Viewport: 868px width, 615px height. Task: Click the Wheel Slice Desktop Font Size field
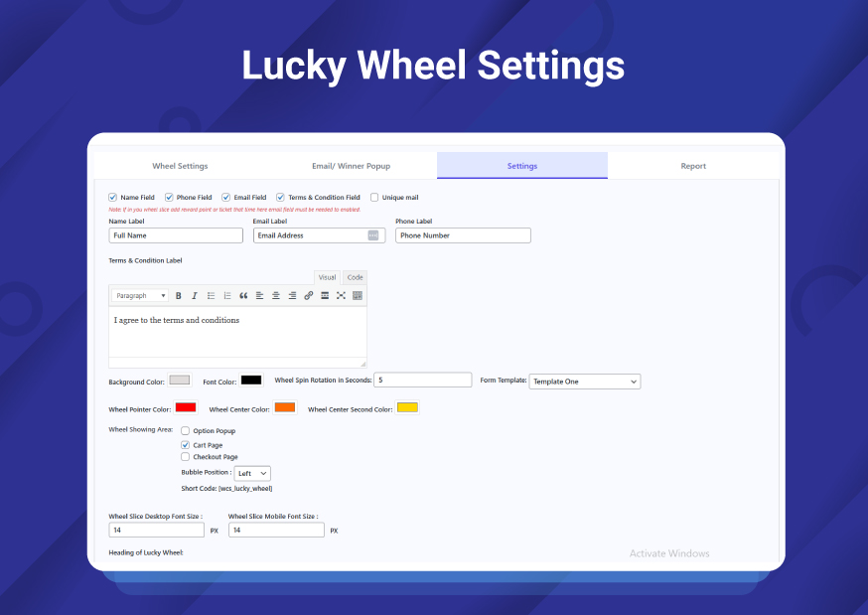pyautogui.click(x=157, y=530)
